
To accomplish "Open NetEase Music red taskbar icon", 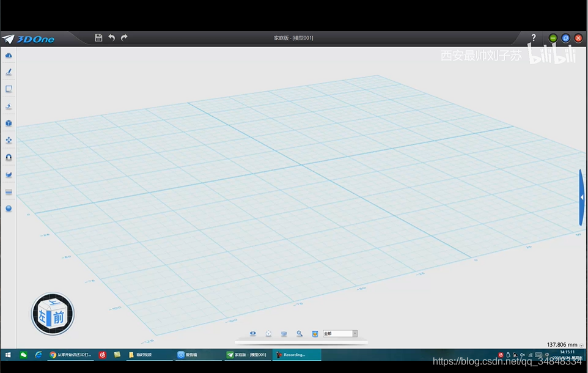I will click(102, 355).
